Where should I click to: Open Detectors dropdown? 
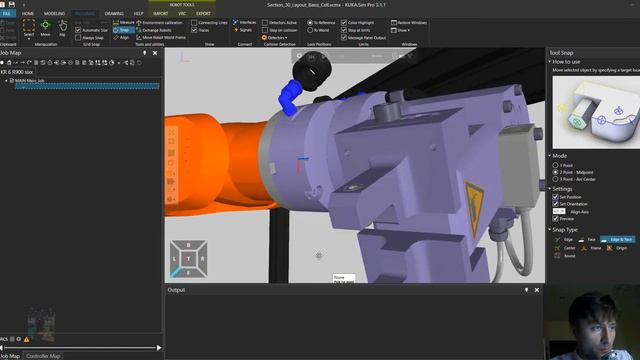tap(275, 38)
